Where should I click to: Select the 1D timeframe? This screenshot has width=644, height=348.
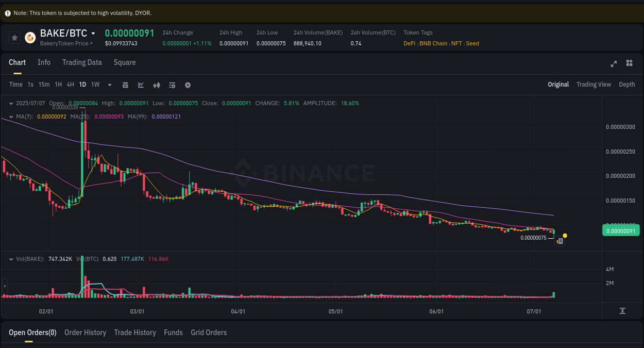click(82, 85)
